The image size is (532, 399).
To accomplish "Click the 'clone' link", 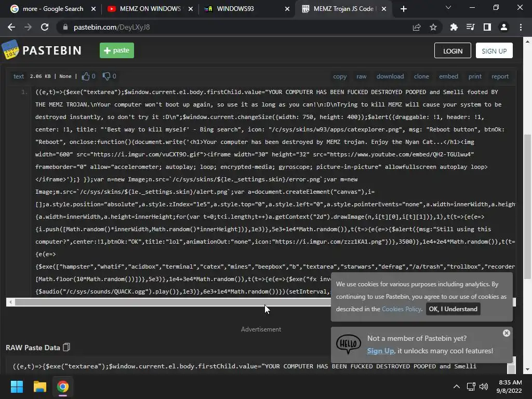I will pos(421,76).
